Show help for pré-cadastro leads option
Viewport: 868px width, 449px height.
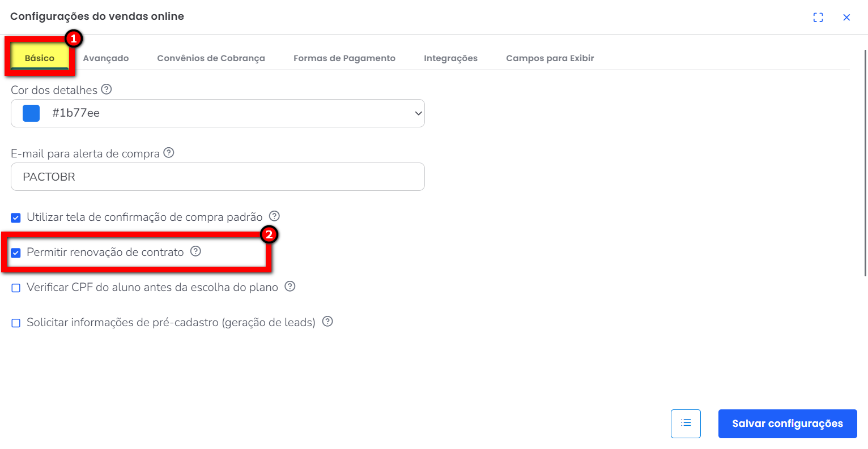click(x=327, y=322)
